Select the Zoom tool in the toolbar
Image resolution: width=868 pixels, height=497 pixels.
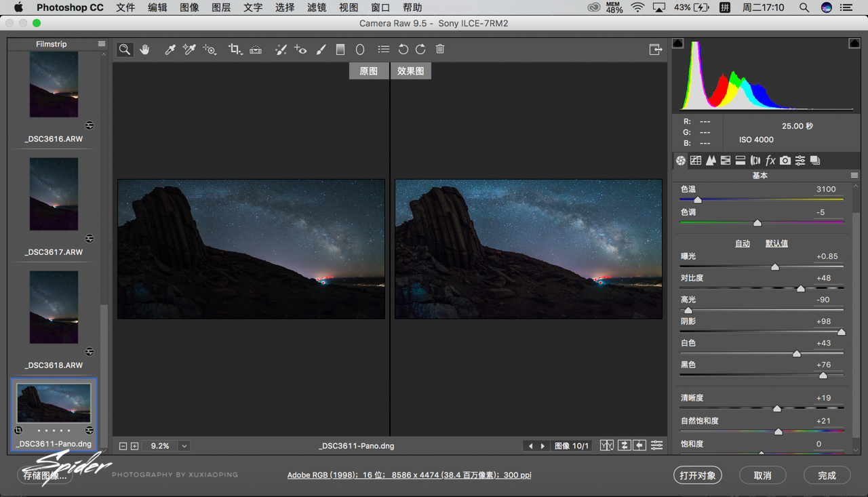coord(125,49)
